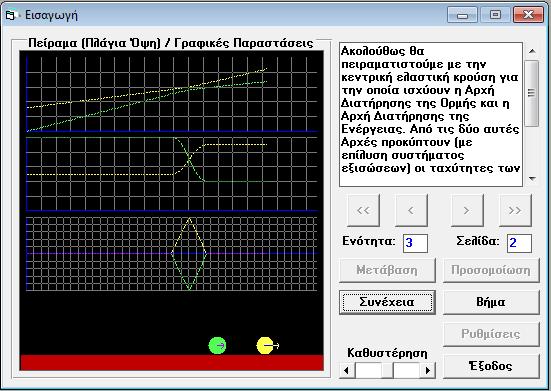Click the 'Σελίδα:' label
Viewport: 551px width, 391px height.
click(478, 241)
